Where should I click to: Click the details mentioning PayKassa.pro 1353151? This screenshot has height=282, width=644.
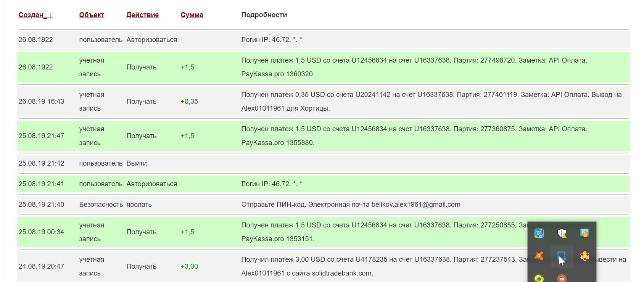click(x=385, y=232)
